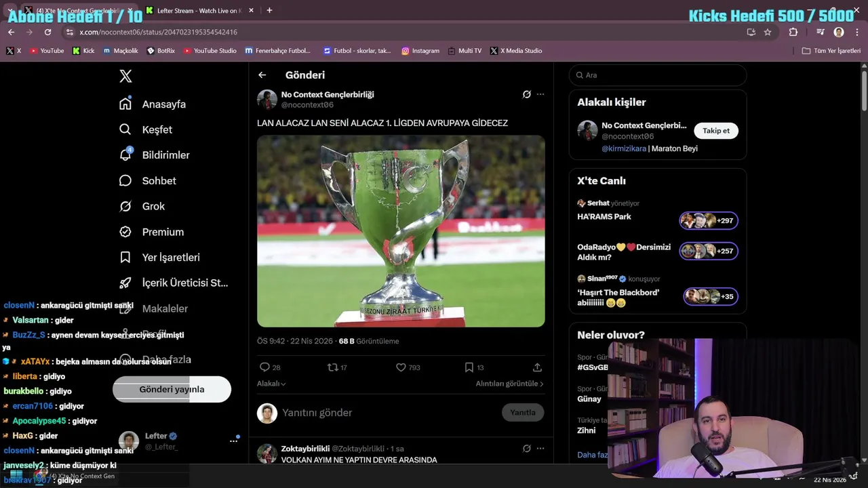Viewport: 868px width, 488px height.
Task: Click Grok icon on Zoktaybirlikli reply
Action: tap(526, 449)
